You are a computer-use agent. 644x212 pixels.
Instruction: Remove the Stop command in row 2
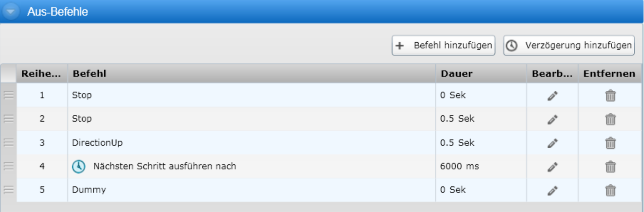tap(610, 120)
